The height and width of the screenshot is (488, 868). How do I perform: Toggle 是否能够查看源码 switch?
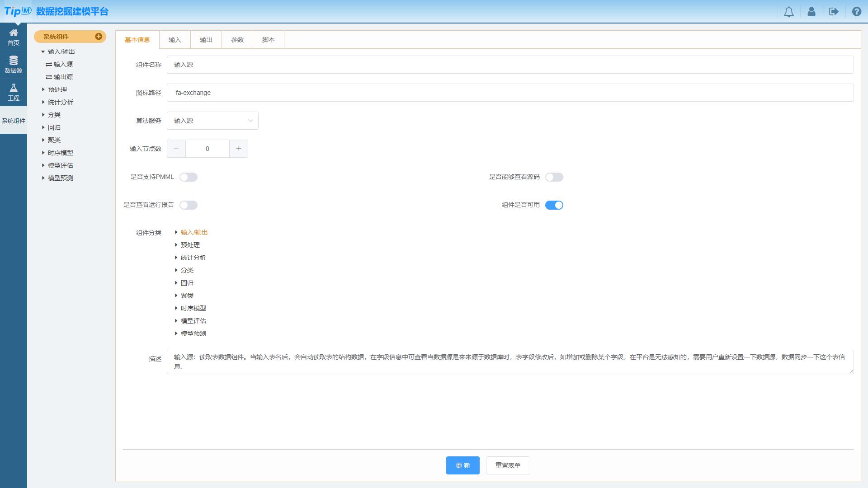(x=554, y=177)
